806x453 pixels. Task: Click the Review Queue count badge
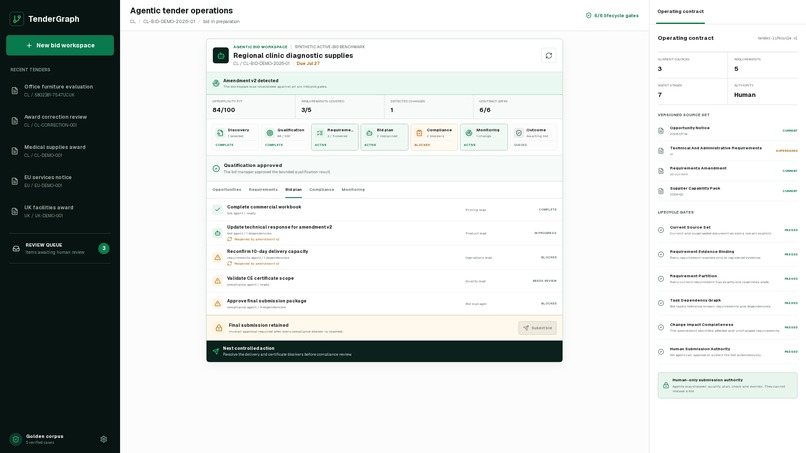[x=104, y=248]
